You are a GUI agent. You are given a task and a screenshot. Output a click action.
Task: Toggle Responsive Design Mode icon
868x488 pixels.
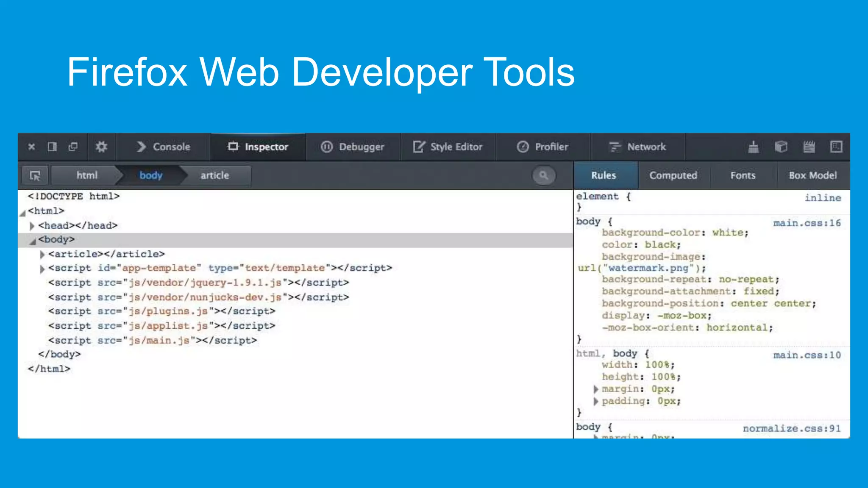click(x=836, y=147)
